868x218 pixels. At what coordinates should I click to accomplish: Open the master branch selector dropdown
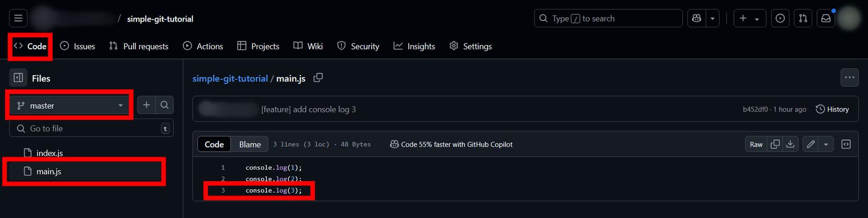tap(69, 106)
